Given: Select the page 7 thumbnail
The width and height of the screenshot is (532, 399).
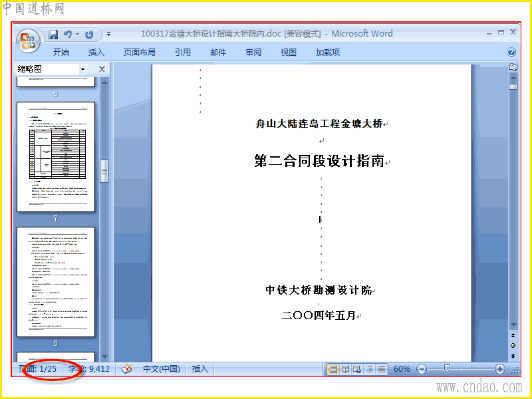Looking at the screenshot, I should click(x=56, y=157).
